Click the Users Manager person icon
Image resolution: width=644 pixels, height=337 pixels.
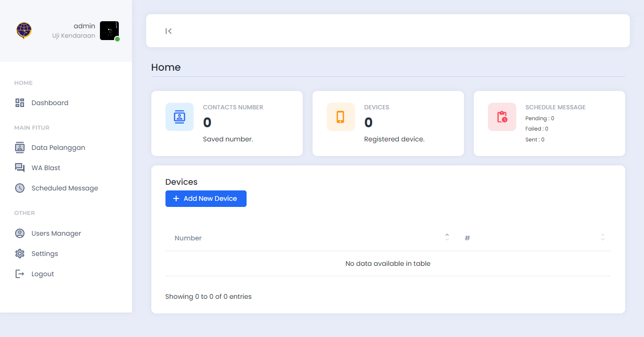[19, 233]
